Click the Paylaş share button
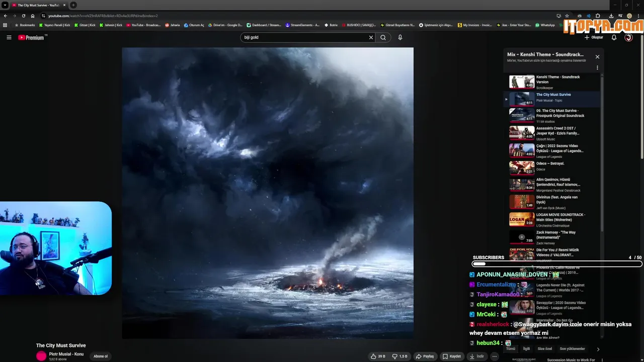The image size is (644, 362). [x=425, y=356]
